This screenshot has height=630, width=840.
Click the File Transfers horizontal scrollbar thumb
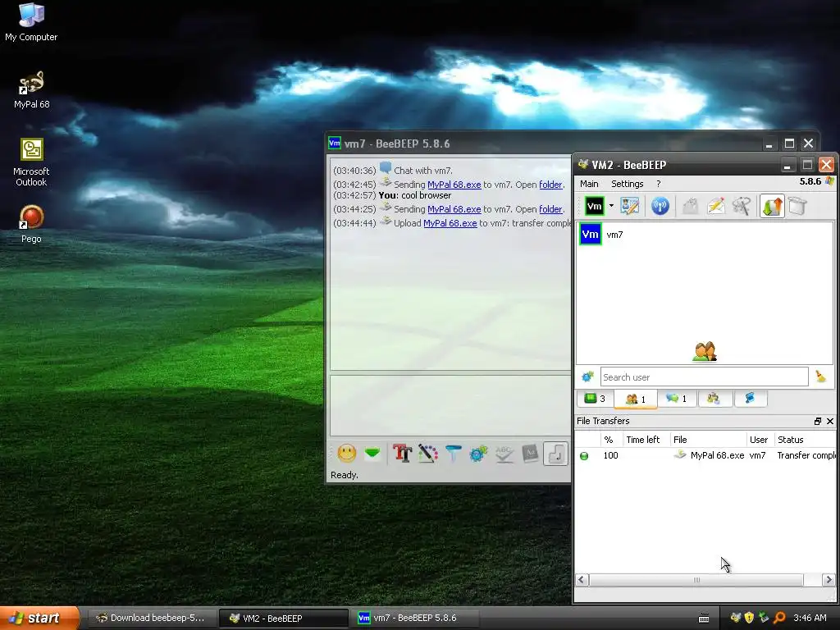point(696,580)
